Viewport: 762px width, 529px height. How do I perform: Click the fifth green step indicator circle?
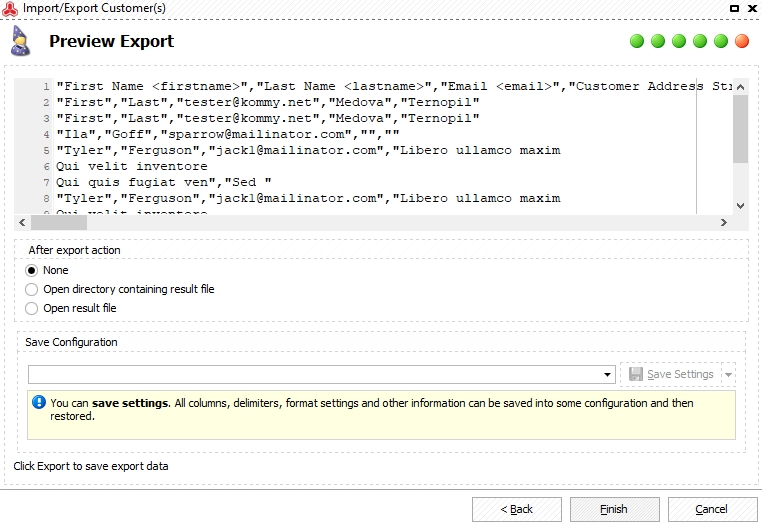[721, 41]
